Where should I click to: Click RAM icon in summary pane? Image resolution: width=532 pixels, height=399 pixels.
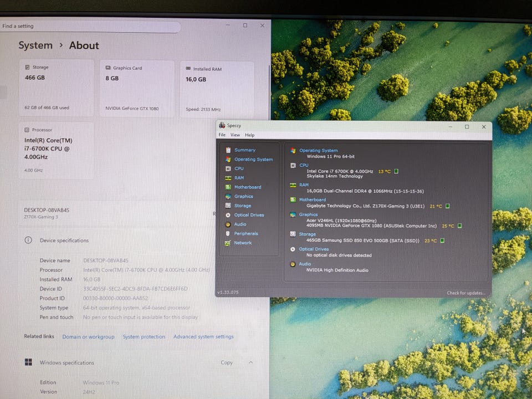point(293,185)
